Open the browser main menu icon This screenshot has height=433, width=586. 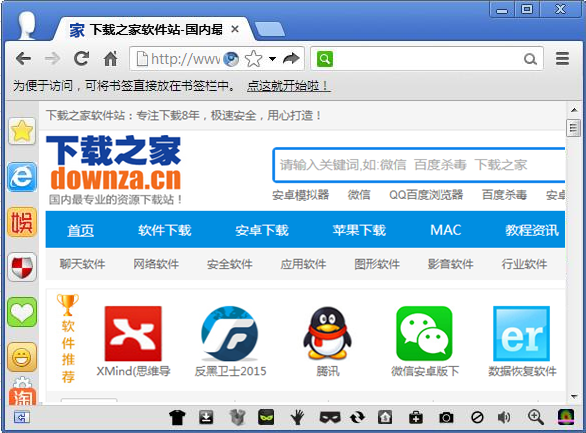562,59
